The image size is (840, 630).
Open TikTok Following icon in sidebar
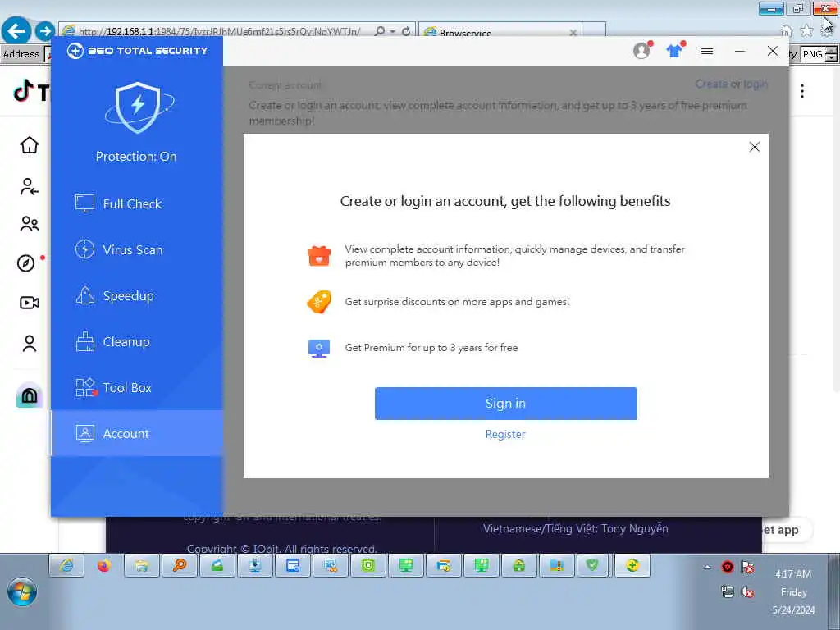tap(30, 186)
